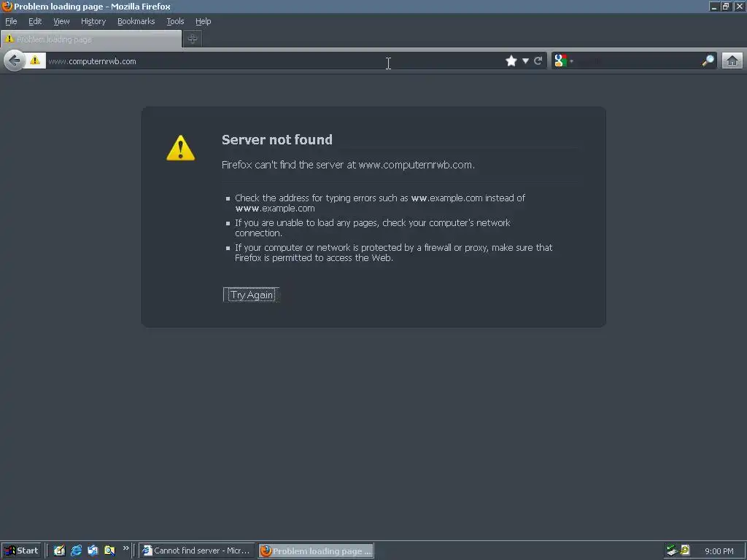Switch to Cannot find server taskbar window

click(196, 551)
